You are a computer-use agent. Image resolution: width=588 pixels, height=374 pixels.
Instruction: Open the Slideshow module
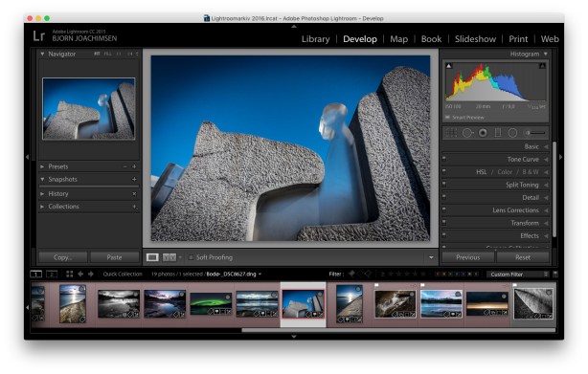pyautogui.click(x=475, y=39)
